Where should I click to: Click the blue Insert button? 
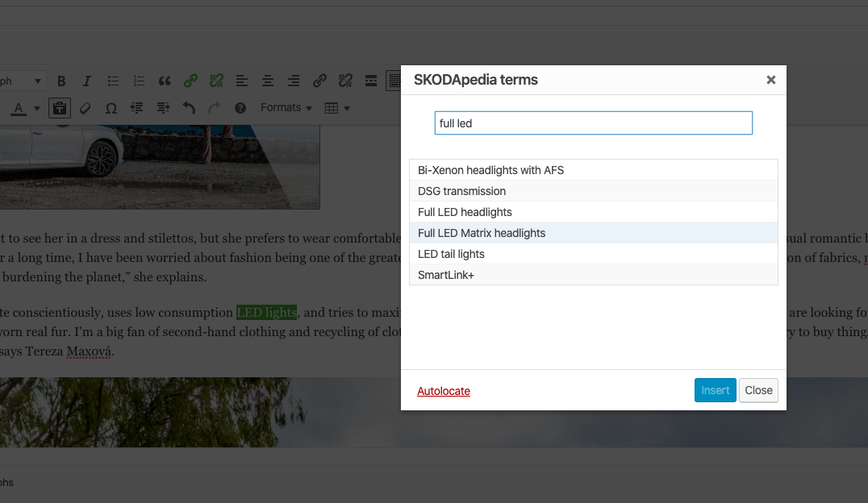click(716, 390)
